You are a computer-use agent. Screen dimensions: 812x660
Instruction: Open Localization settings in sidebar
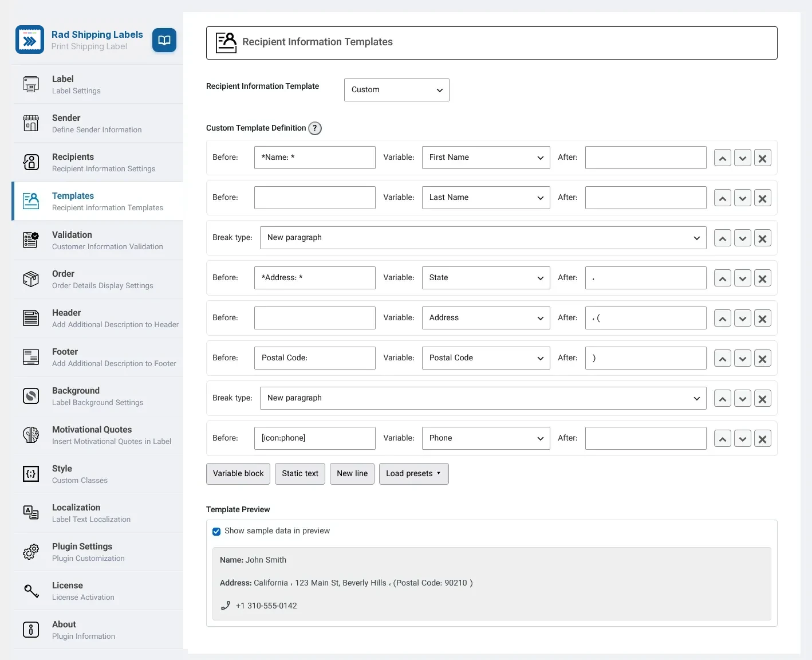pyautogui.click(x=98, y=513)
